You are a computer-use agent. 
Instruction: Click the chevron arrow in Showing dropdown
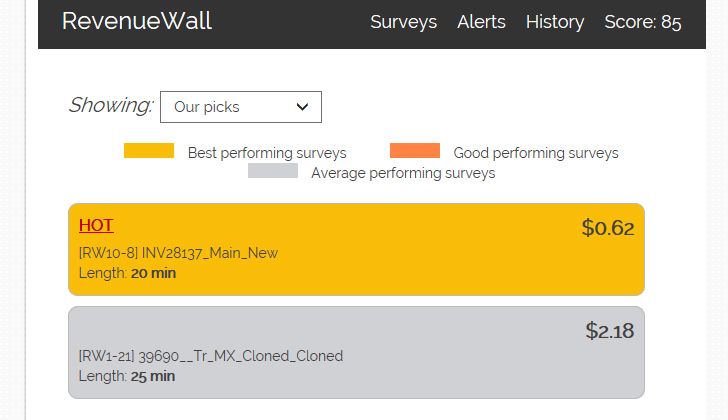coord(303,107)
